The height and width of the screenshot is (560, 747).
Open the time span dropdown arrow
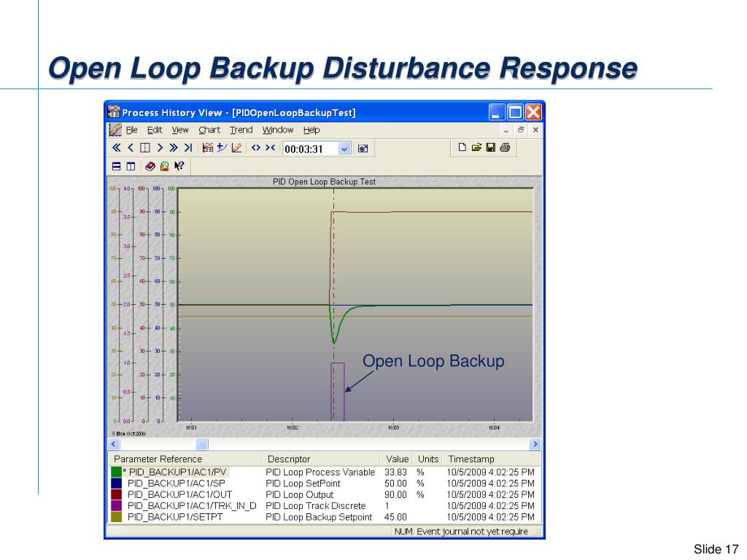(344, 149)
